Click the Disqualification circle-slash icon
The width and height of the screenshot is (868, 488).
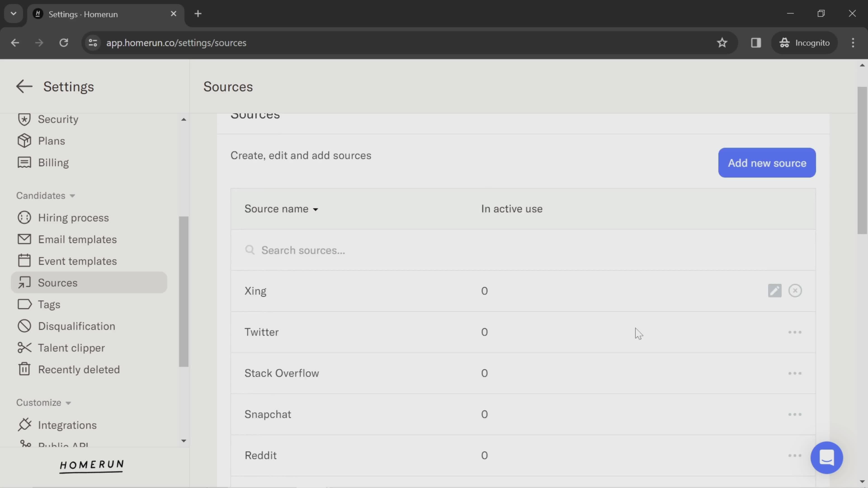pyautogui.click(x=24, y=326)
